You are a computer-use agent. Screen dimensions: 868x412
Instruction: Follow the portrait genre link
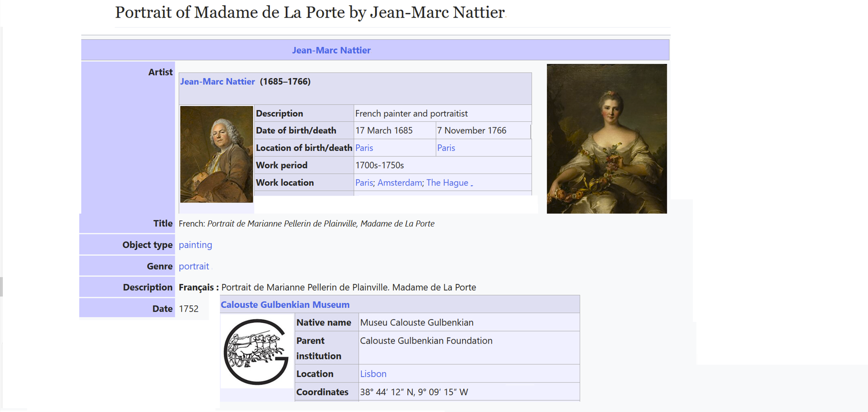point(194,266)
